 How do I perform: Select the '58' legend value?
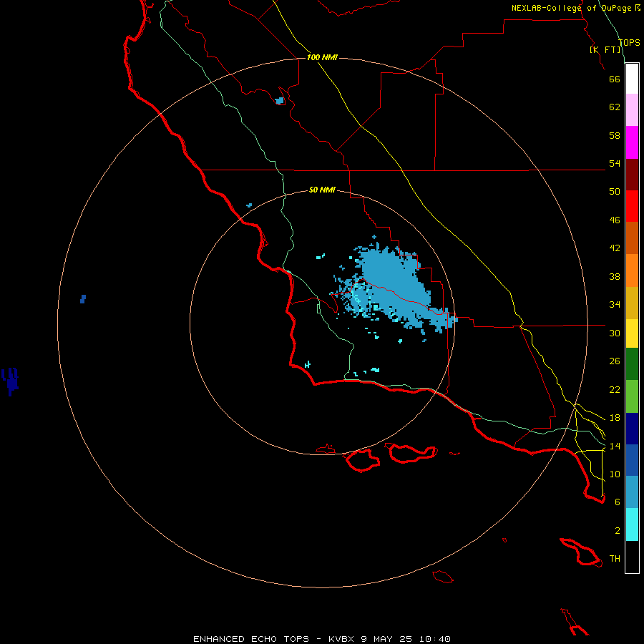coord(615,135)
